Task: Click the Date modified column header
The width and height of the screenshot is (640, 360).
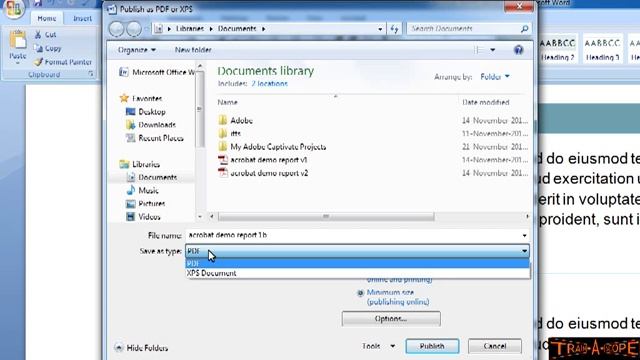Action: [486, 102]
